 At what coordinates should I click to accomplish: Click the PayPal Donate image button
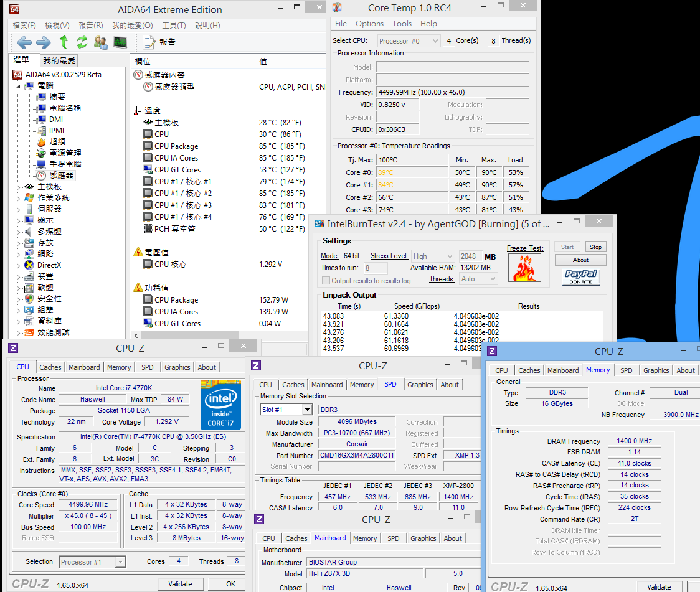580,277
